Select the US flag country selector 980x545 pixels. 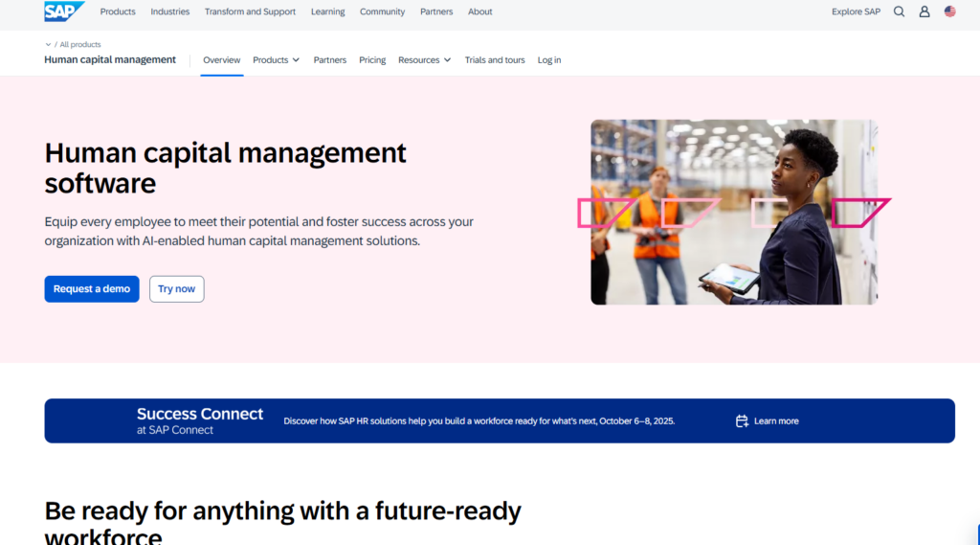tap(949, 11)
